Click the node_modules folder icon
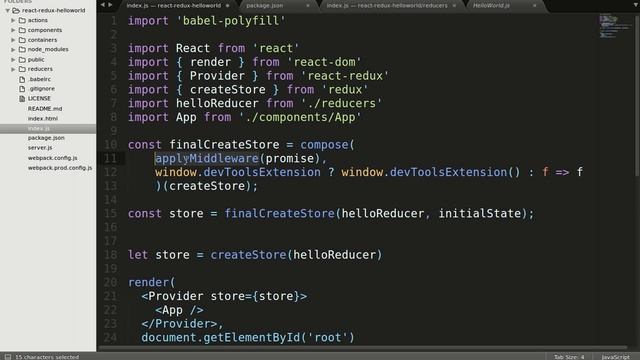 pos(22,49)
